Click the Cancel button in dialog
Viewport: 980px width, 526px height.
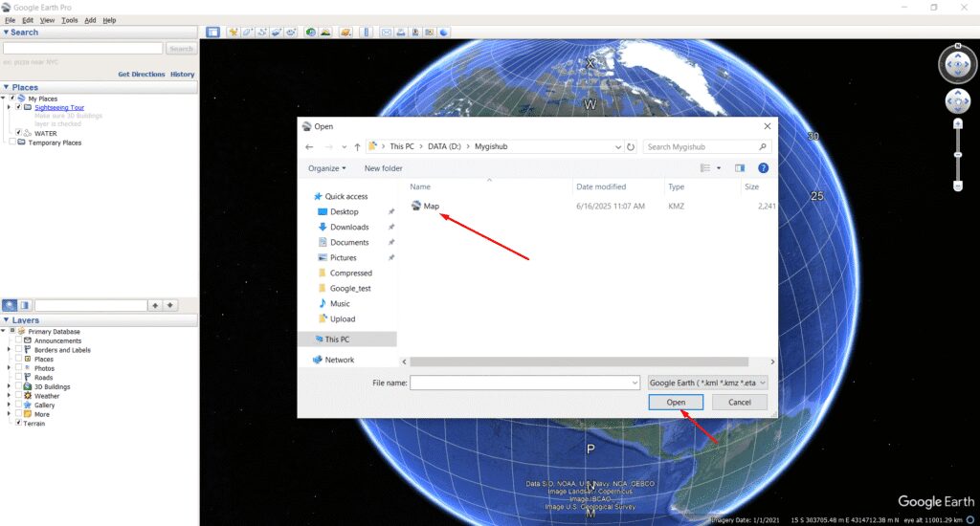point(740,403)
